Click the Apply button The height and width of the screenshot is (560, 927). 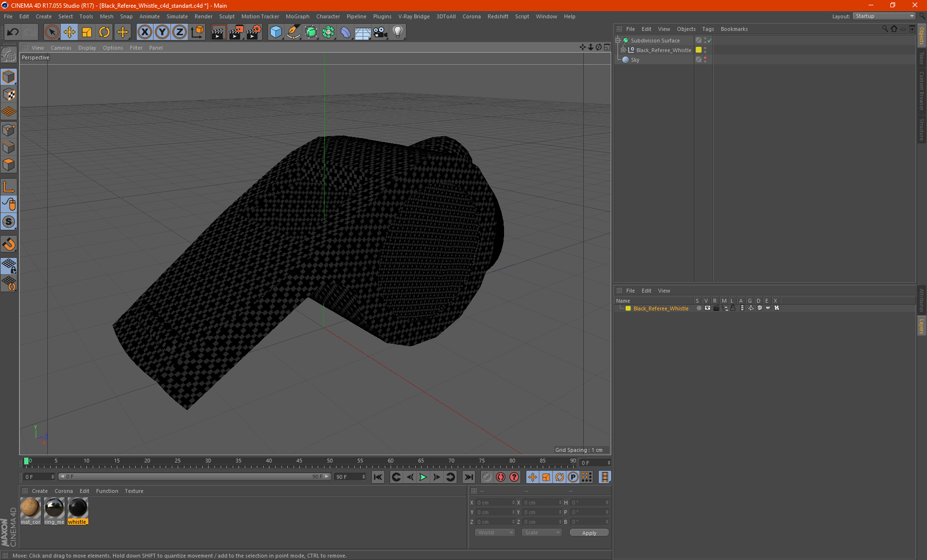point(589,532)
